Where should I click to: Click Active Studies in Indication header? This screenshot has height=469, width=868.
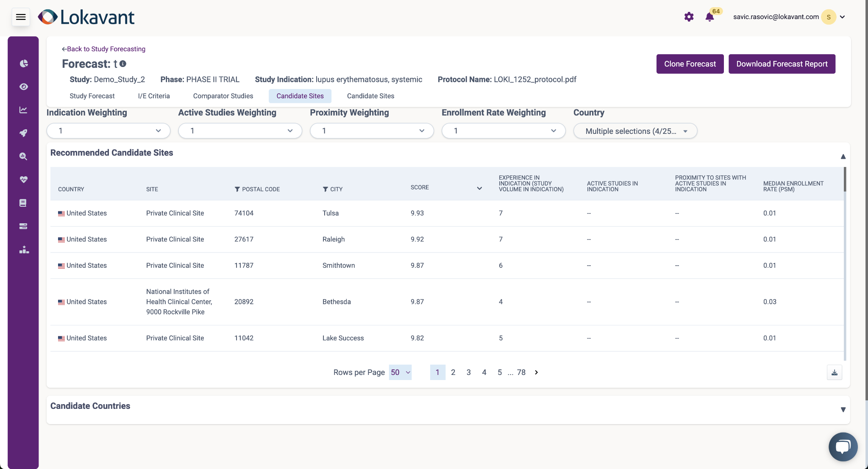click(x=612, y=186)
